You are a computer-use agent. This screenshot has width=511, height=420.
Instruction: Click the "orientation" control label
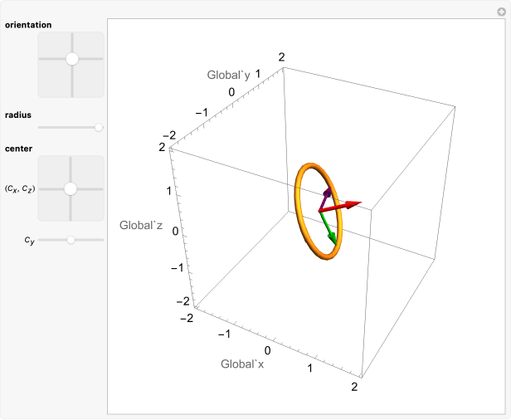pyautogui.click(x=28, y=25)
